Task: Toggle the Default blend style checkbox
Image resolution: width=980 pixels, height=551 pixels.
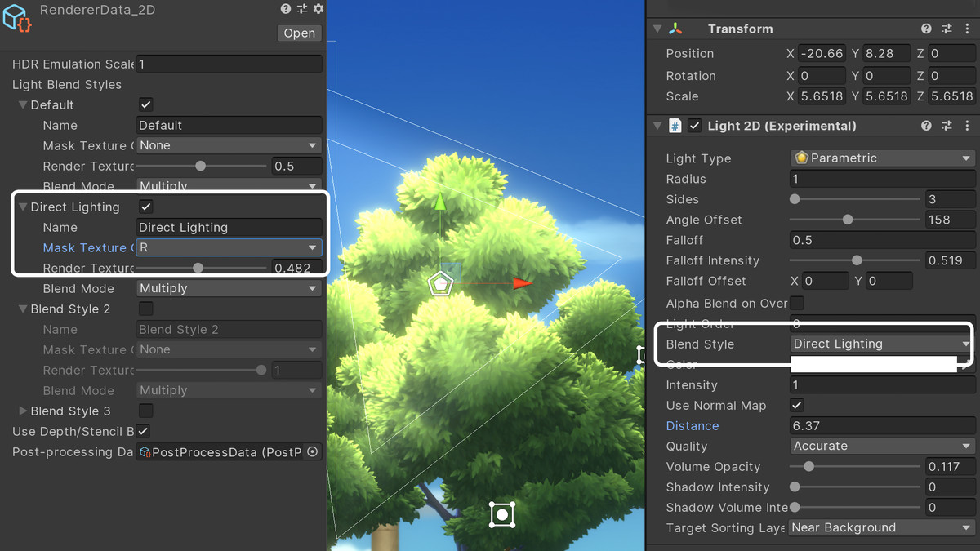Action: 146,104
